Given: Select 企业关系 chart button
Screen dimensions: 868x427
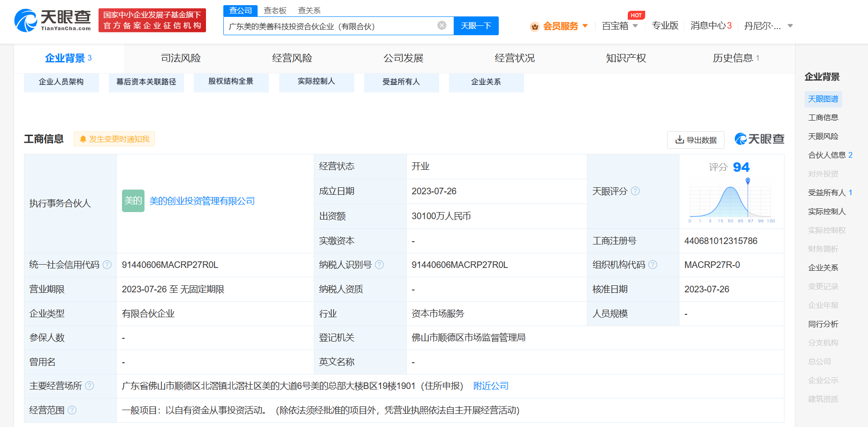Looking at the screenshot, I should [x=487, y=82].
